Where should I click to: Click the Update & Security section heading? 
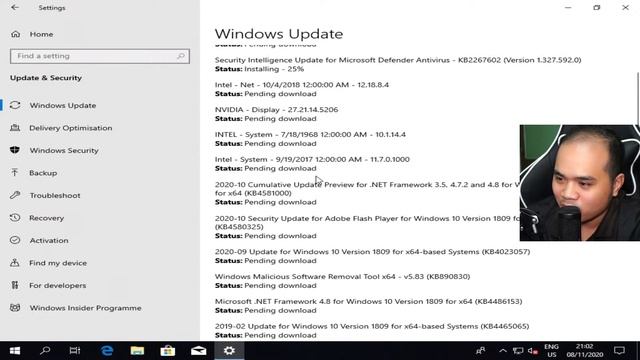point(46,78)
